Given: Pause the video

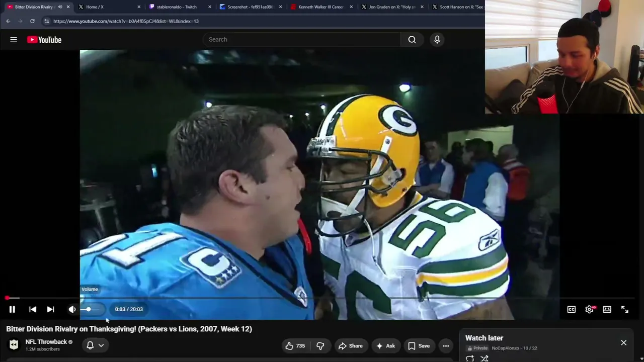Looking at the screenshot, I should coord(12,309).
